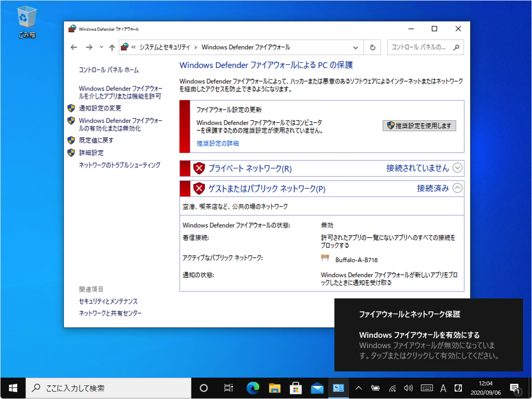
Task: Show hidden icons in the system tray
Action: (359, 388)
